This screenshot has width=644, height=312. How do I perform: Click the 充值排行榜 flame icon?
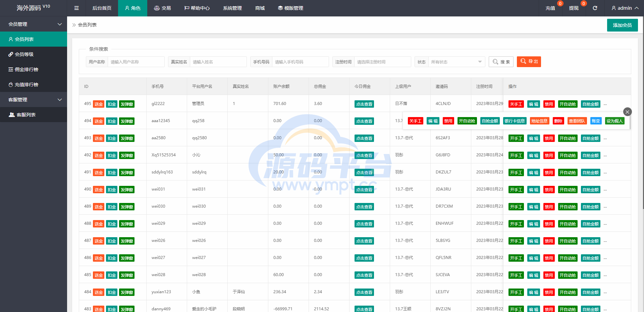pyautogui.click(x=11, y=85)
